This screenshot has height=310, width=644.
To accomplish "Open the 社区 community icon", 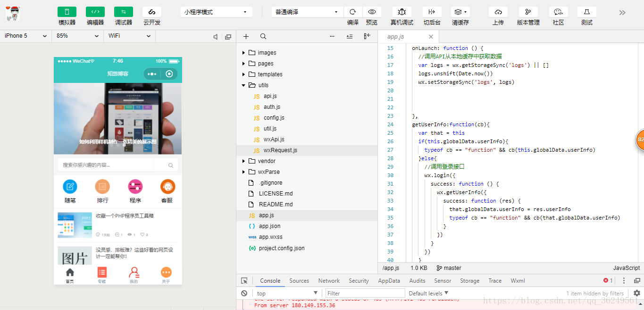I will point(559,12).
